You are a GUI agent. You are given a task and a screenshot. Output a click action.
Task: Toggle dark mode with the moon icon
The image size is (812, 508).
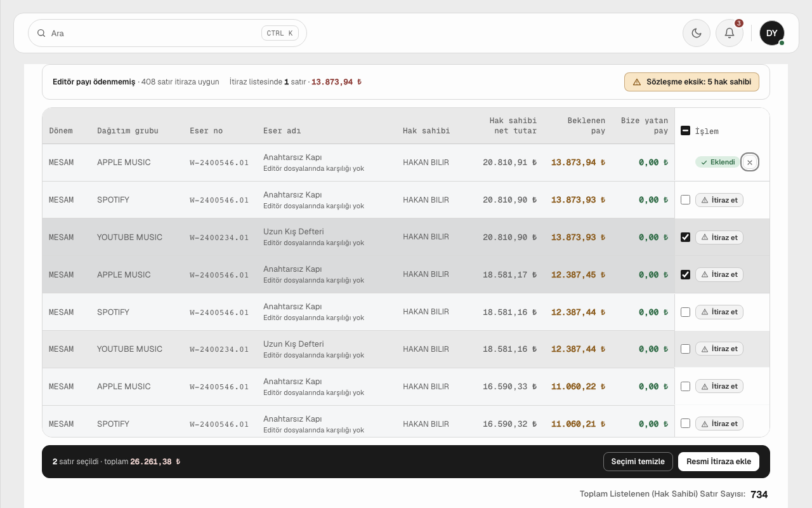click(x=697, y=33)
